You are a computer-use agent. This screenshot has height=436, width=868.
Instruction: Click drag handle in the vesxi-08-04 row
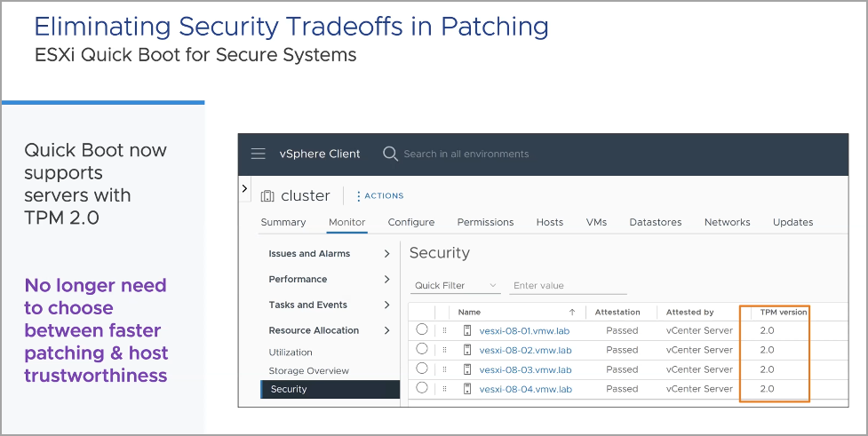444,389
